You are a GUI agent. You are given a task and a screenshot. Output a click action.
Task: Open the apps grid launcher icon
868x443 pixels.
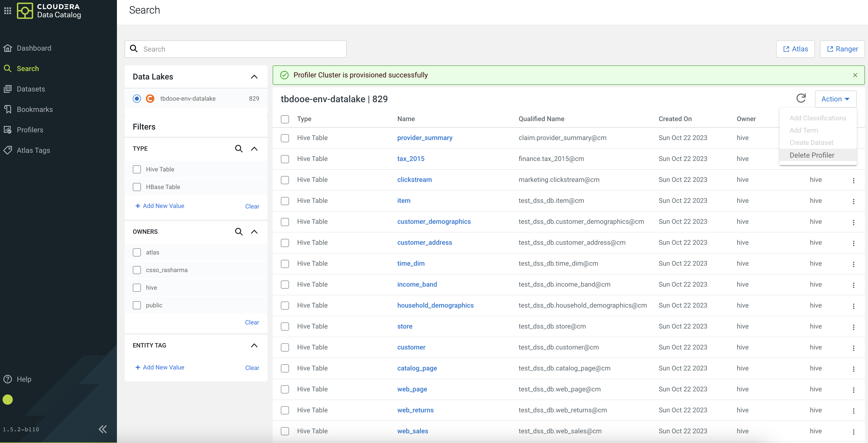[x=8, y=10]
